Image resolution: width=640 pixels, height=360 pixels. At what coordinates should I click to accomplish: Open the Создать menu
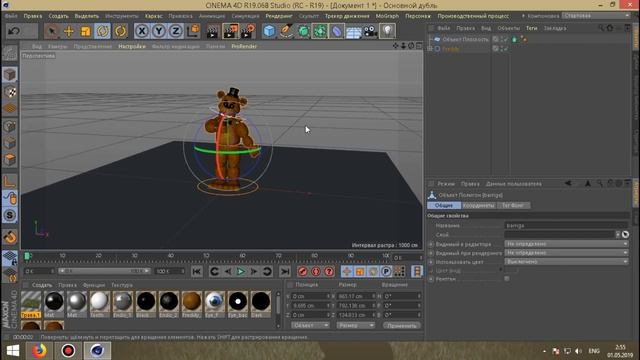coord(58,16)
